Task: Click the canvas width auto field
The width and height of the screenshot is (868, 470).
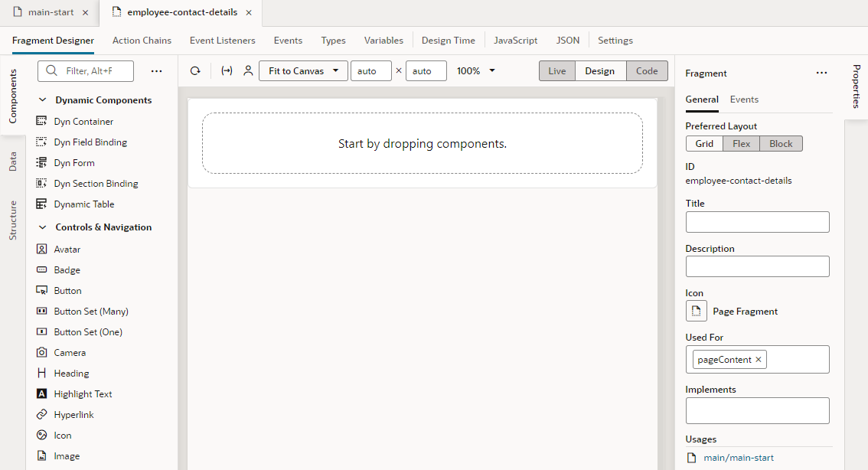Action: click(371, 71)
